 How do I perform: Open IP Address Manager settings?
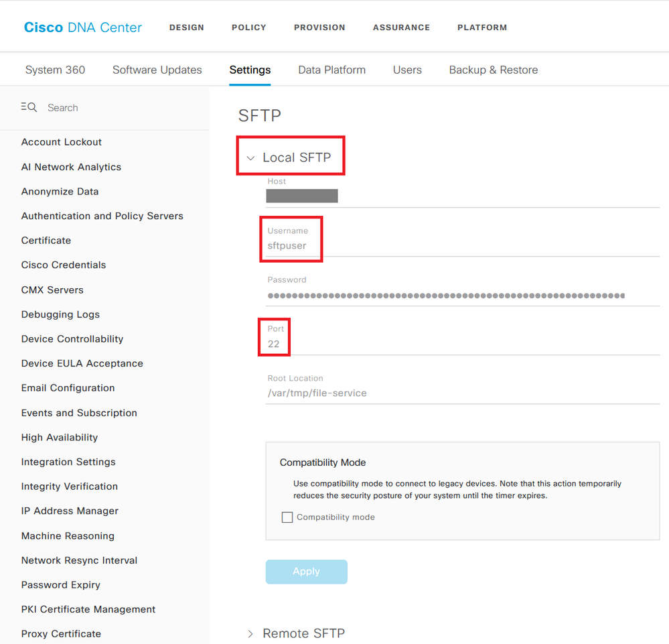(70, 511)
